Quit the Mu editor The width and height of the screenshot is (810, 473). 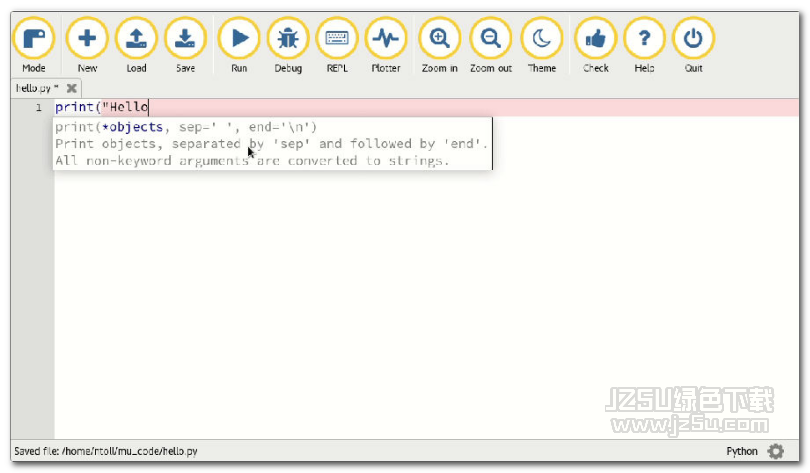pyautogui.click(x=693, y=45)
